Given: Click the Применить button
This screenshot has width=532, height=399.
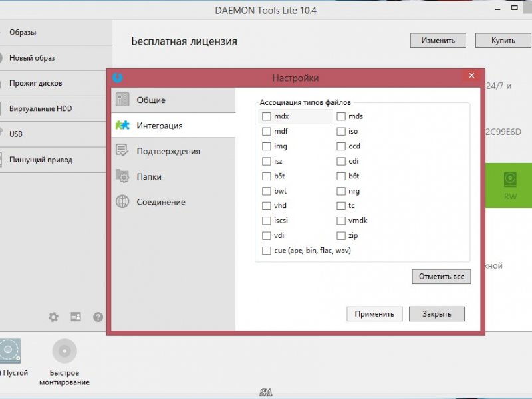Looking at the screenshot, I should 374,314.
